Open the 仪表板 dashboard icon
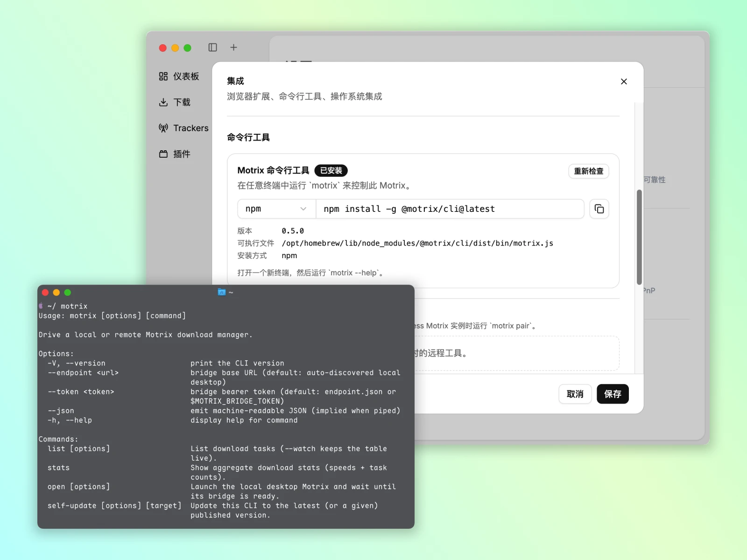 pyautogui.click(x=163, y=76)
